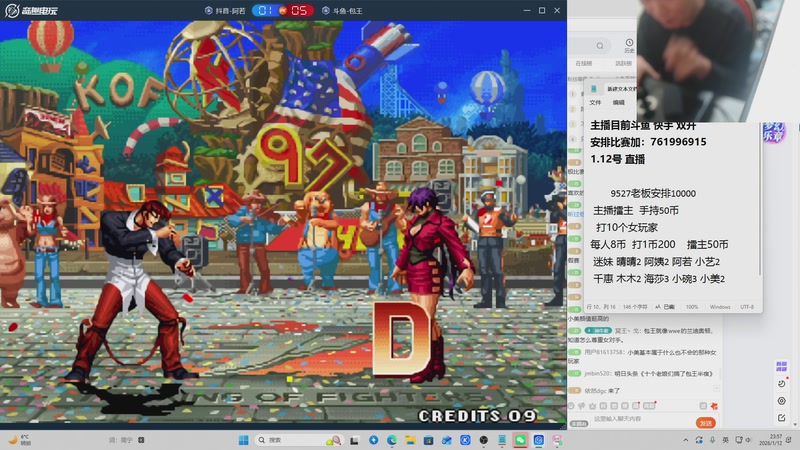Click the UTF-8 encoding indicator in Notepad
The image size is (800, 450).
click(747, 307)
